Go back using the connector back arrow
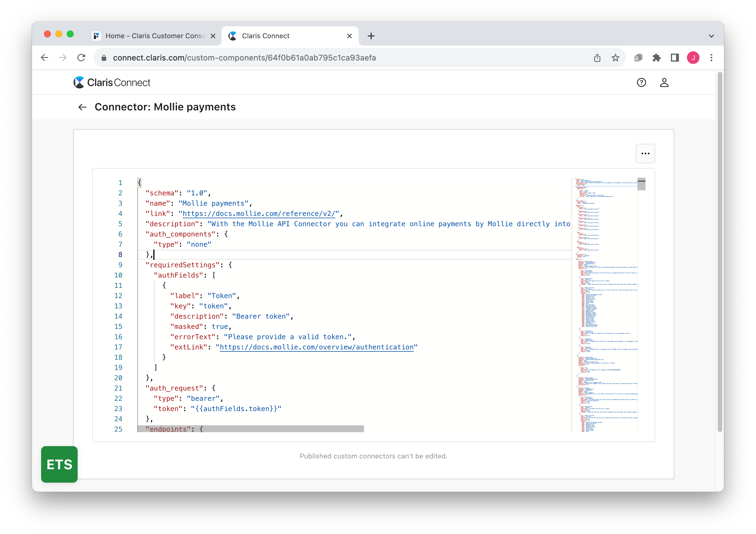The height and width of the screenshot is (534, 756). click(82, 107)
